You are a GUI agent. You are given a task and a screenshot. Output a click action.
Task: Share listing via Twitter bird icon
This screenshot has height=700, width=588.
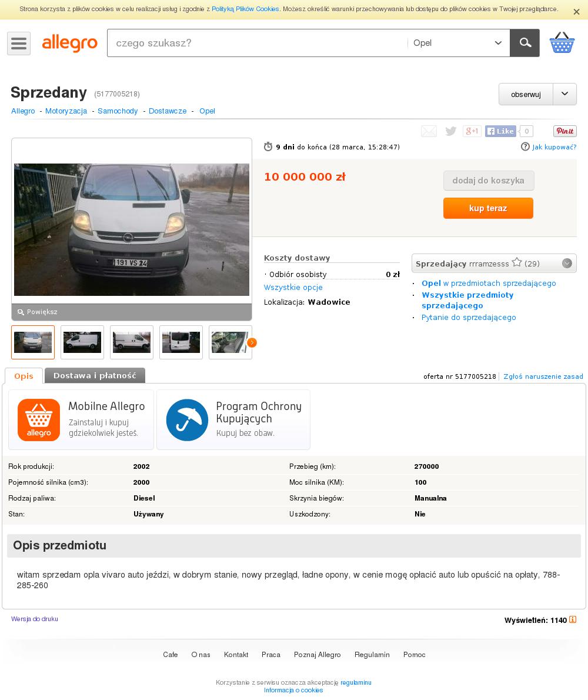(450, 131)
